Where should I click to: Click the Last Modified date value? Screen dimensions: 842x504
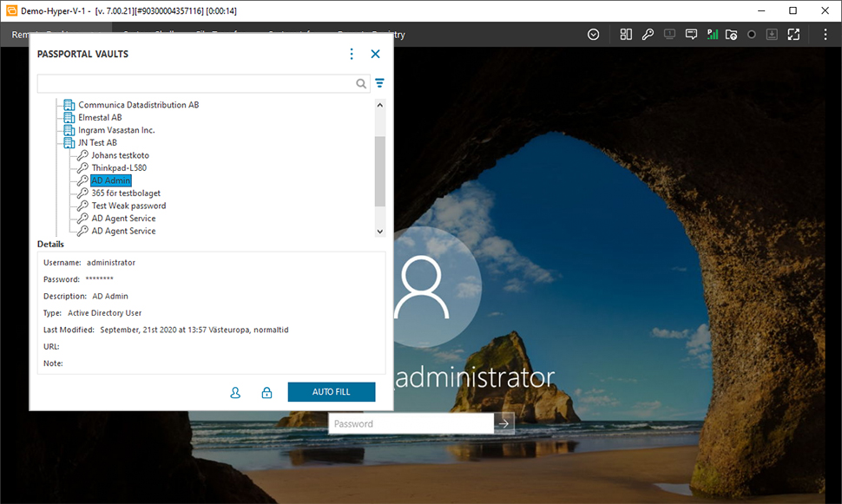click(x=194, y=330)
